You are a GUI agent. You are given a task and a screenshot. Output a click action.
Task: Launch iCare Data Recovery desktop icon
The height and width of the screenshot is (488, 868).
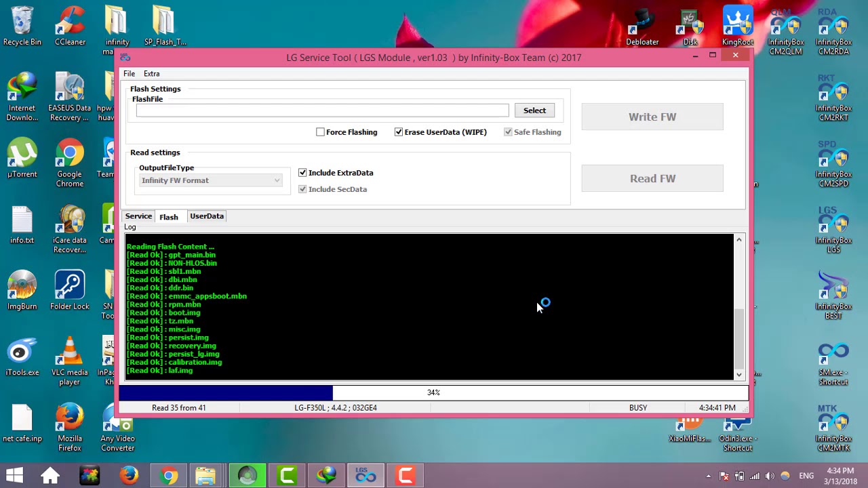(69, 229)
